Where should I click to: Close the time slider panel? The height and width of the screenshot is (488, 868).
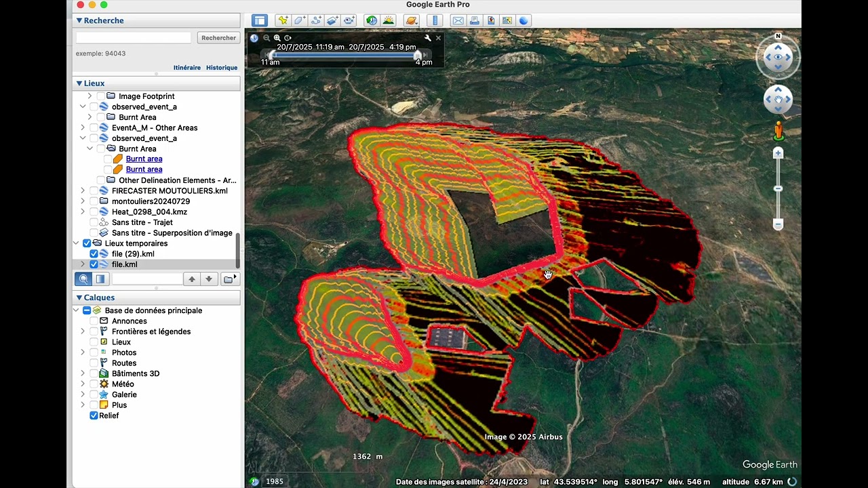438,38
